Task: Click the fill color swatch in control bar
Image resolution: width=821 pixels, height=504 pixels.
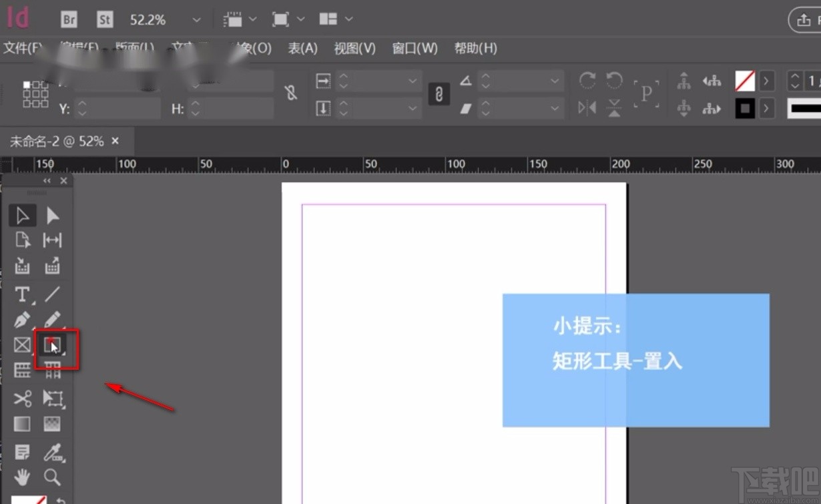Action: click(x=744, y=81)
